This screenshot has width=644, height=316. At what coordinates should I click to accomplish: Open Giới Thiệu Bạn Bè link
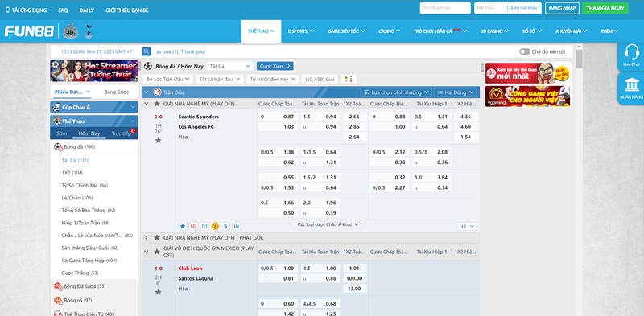(127, 10)
